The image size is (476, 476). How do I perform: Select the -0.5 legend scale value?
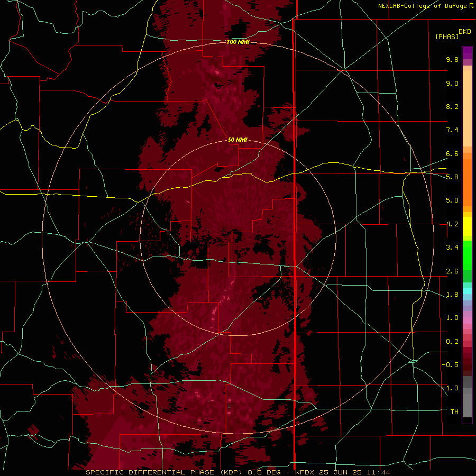pyautogui.click(x=450, y=365)
